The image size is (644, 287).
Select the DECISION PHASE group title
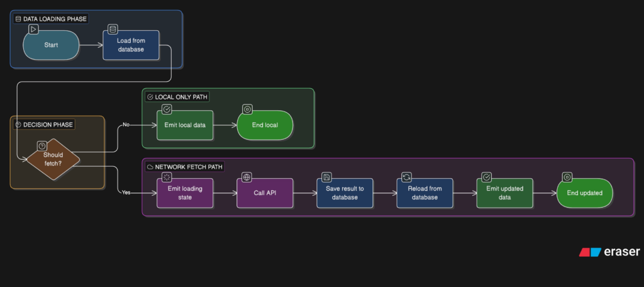(x=48, y=125)
